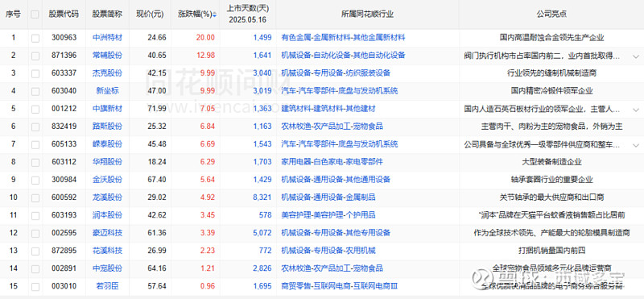Click the 12.98 change percentage value
Viewport: 644px width, 299px height.
coord(205,55)
